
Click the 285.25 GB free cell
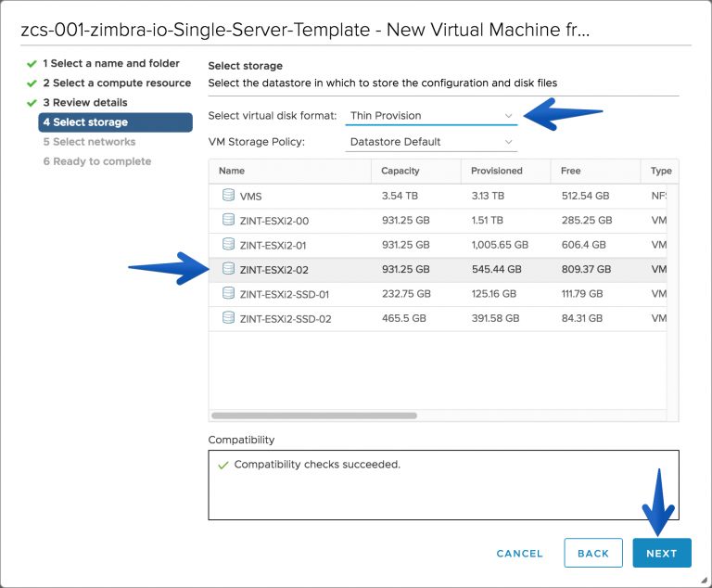[x=587, y=221]
